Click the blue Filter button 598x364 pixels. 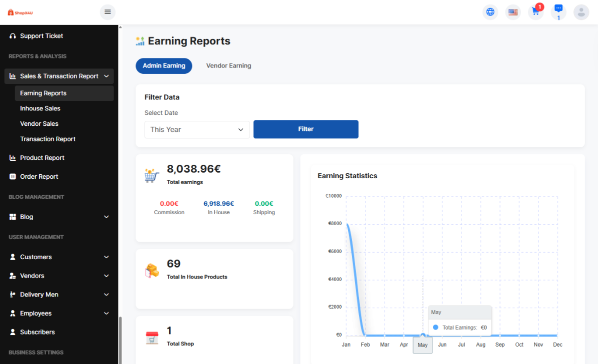tap(305, 129)
